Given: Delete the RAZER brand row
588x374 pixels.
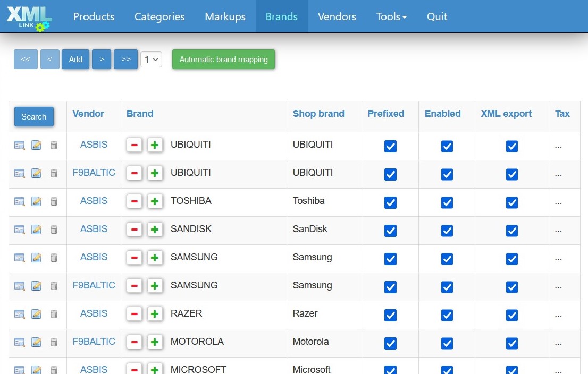Looking at the screenshot, I should click(x=54, y=314).
